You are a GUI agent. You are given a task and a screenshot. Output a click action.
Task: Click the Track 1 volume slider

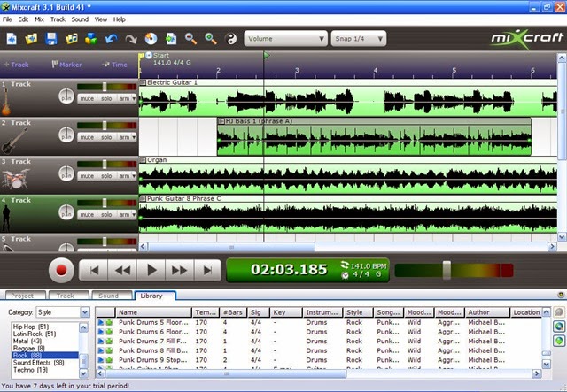[106, 87]
